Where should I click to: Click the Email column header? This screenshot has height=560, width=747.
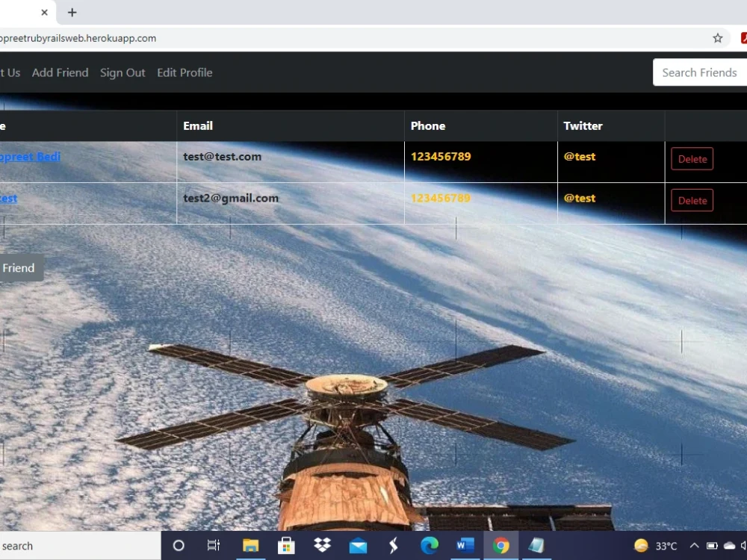point(198,125)
